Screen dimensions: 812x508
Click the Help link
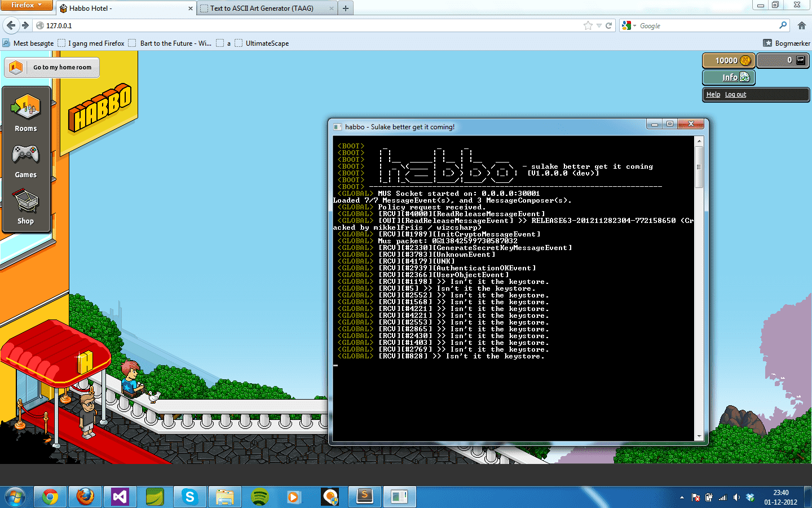point(713,94)
